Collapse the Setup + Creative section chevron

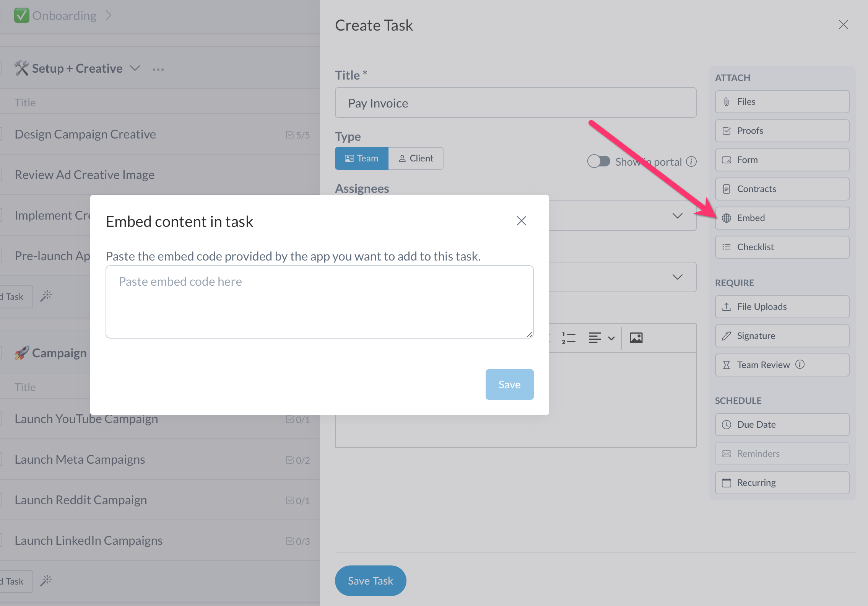(x=135, y=68)
